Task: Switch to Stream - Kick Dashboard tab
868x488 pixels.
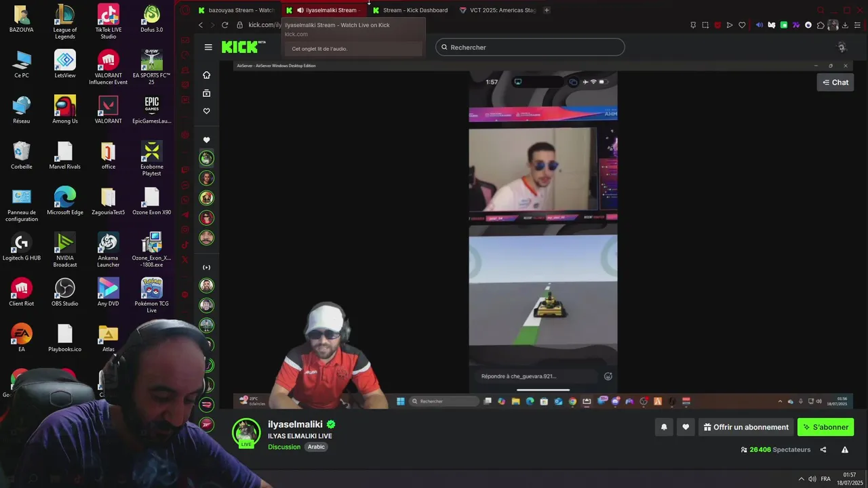Action: click(x=410, y=10)
